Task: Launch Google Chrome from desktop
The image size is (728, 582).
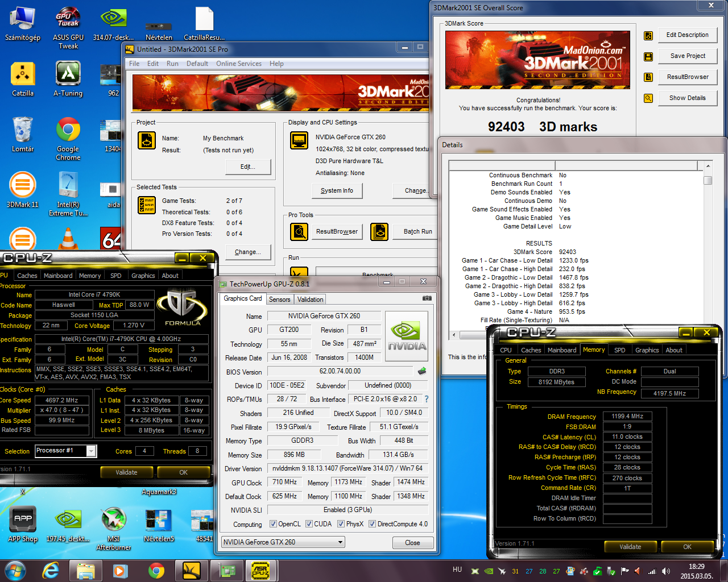Action: click(x=68, y=138)
